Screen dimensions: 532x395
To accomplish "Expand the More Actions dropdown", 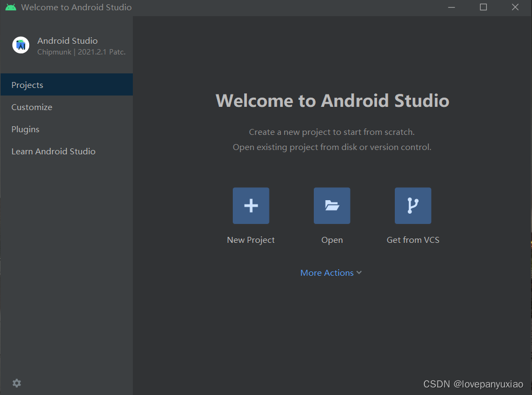I will coord(331,273).
